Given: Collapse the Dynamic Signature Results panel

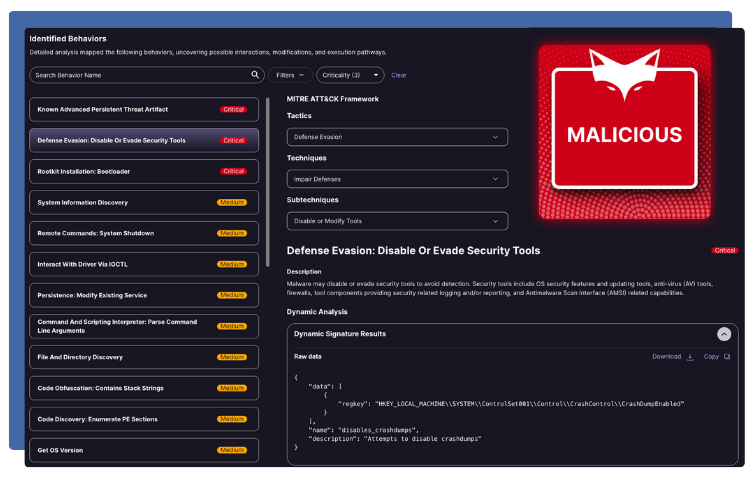Looking at the screenshot, I should click(724, 334).
